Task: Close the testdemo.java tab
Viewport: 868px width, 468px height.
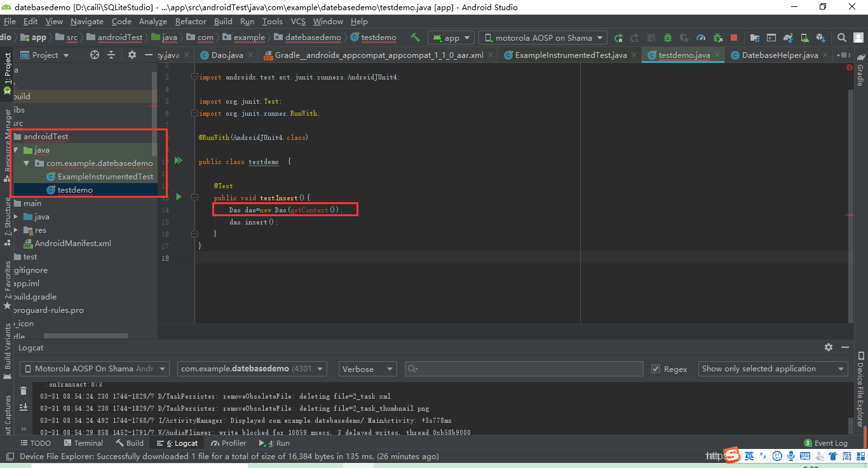Action: tap(717, 55)
